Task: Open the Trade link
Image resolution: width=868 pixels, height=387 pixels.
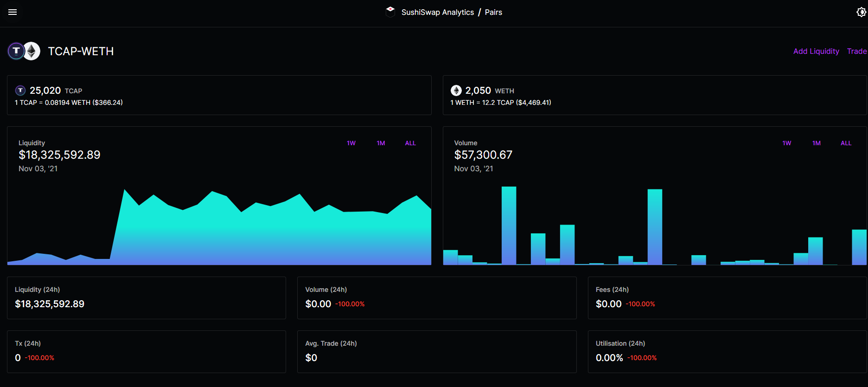Action: click(857, 51)
